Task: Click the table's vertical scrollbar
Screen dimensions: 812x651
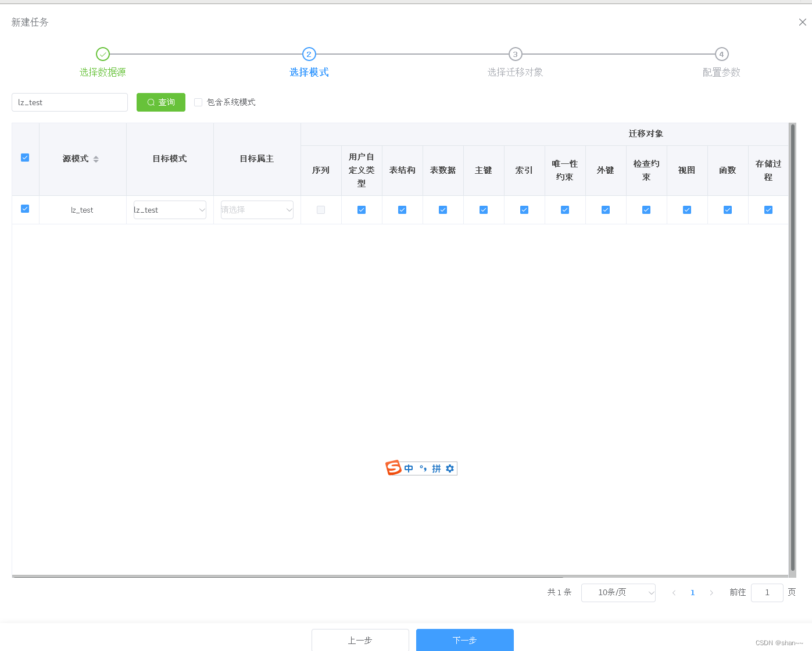Action: coord(792,348)
